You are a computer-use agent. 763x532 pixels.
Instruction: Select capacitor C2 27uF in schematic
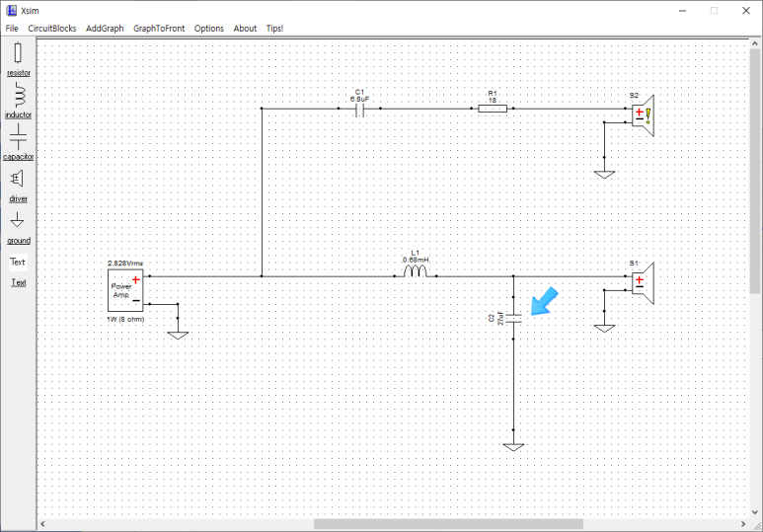tap(513, 319)
